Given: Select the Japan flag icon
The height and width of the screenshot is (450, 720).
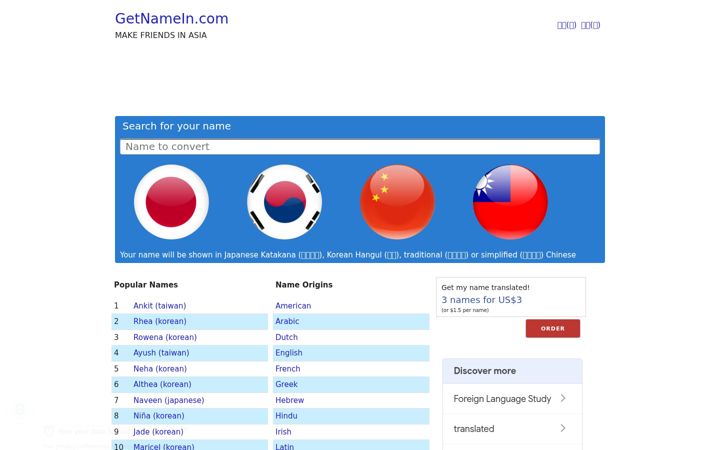Looking at the screenshot, I should [x=171, y=202].
